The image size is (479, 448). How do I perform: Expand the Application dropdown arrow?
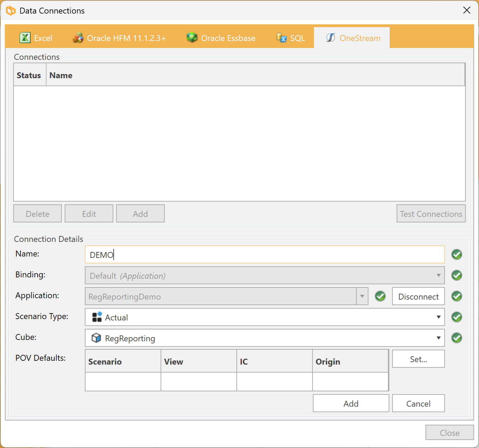tap(362, 296)
